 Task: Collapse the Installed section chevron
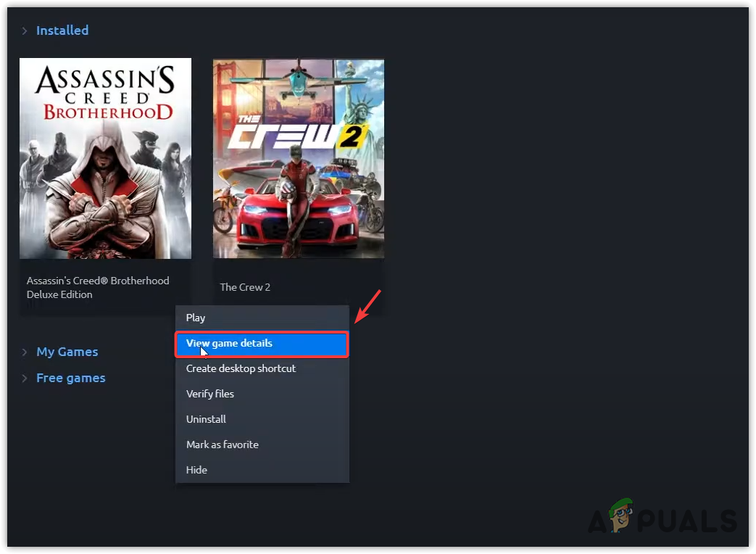(x=25, y=31)
